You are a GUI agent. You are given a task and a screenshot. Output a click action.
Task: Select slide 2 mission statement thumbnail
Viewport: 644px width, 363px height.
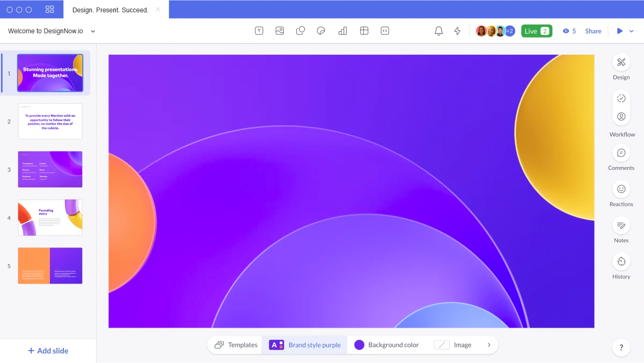[50, 121]
